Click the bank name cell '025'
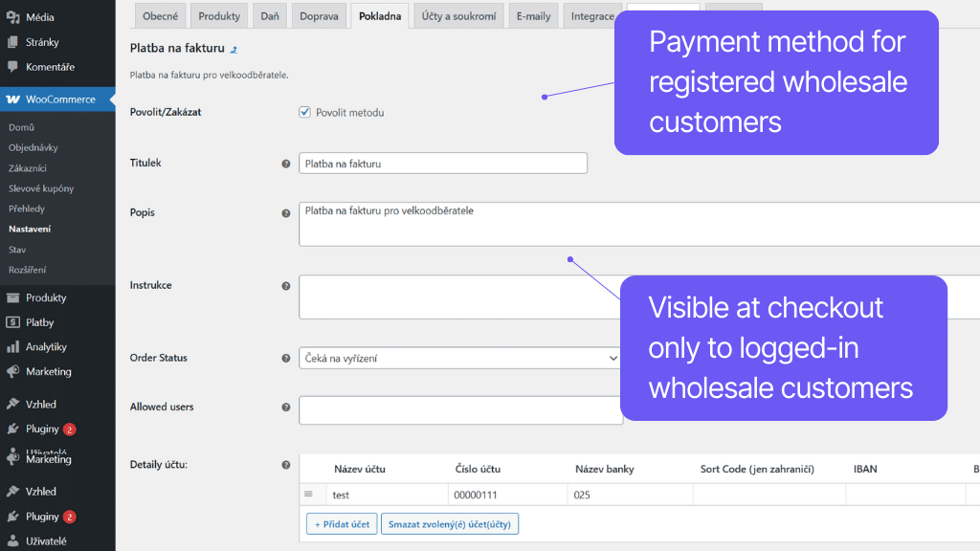The width and height of the screenshot is (980, 551). (630, 495)
